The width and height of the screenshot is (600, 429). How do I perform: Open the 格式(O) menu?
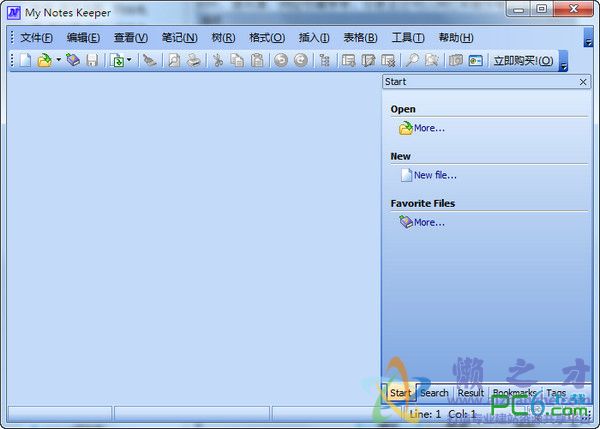(267, 38)
